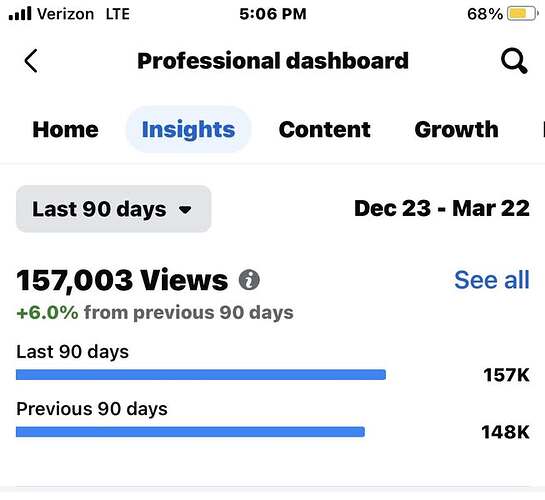Tap the partially hidden tab after Growth

tap(543, 130)
